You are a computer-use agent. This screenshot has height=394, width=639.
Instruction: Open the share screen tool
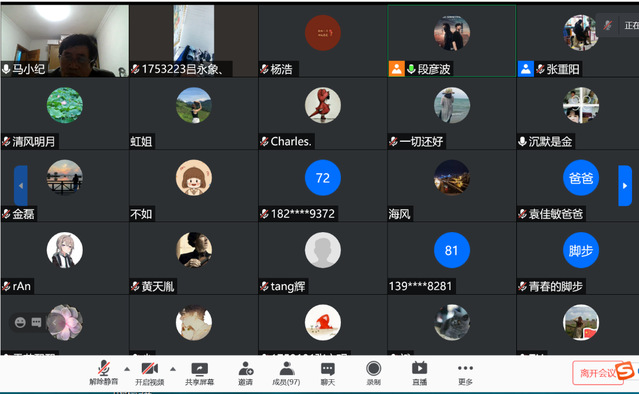200,369
